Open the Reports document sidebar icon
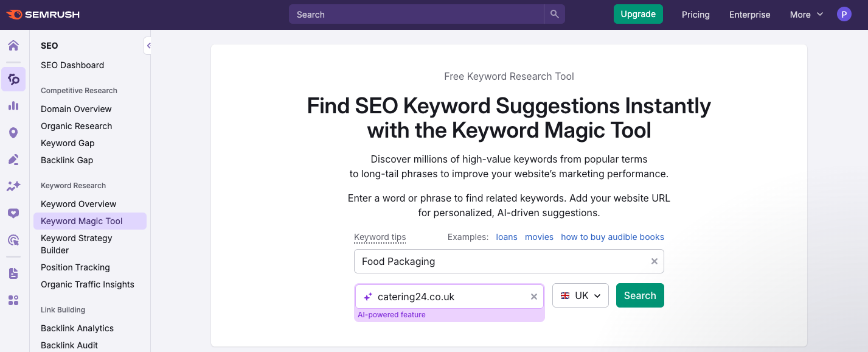This screenshot has height=352, width=868. click(13, 273)
